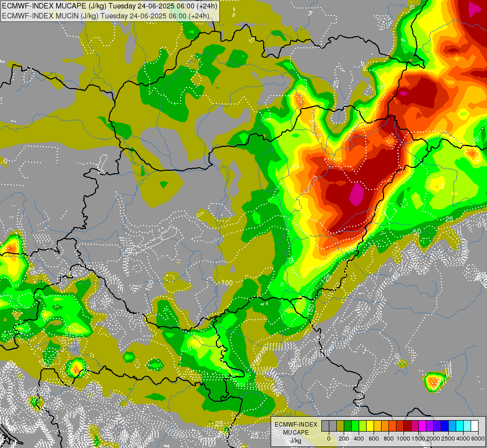
Task: Click the legend value 1000
Action: pyautogui.click(x=403, y=439)
